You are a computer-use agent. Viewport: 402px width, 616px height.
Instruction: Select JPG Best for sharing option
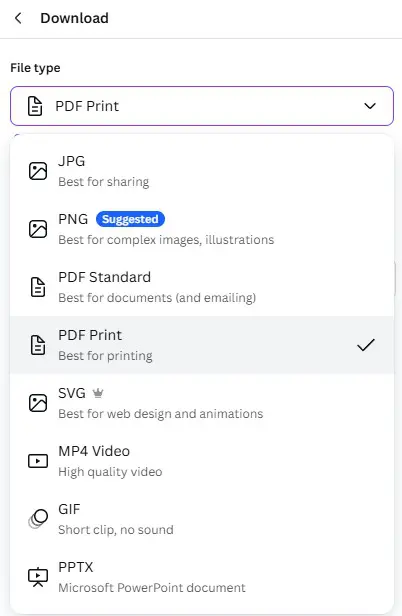point(202,171)
